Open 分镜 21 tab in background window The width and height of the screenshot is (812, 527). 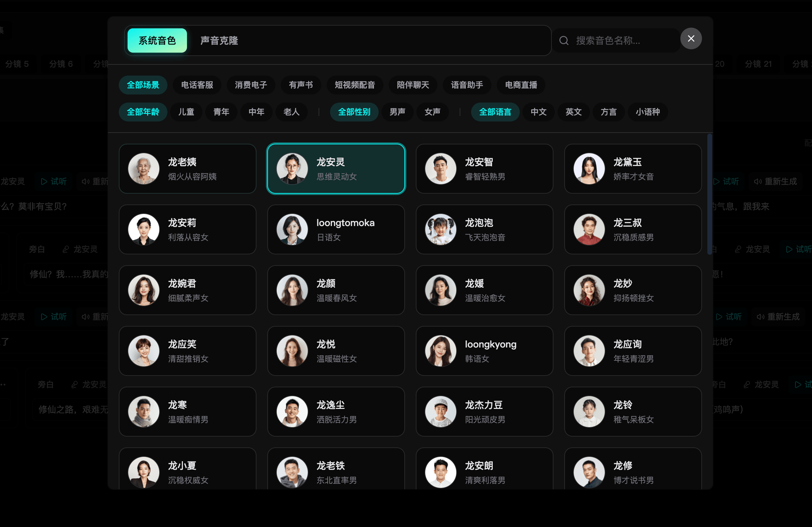(758, 64)
